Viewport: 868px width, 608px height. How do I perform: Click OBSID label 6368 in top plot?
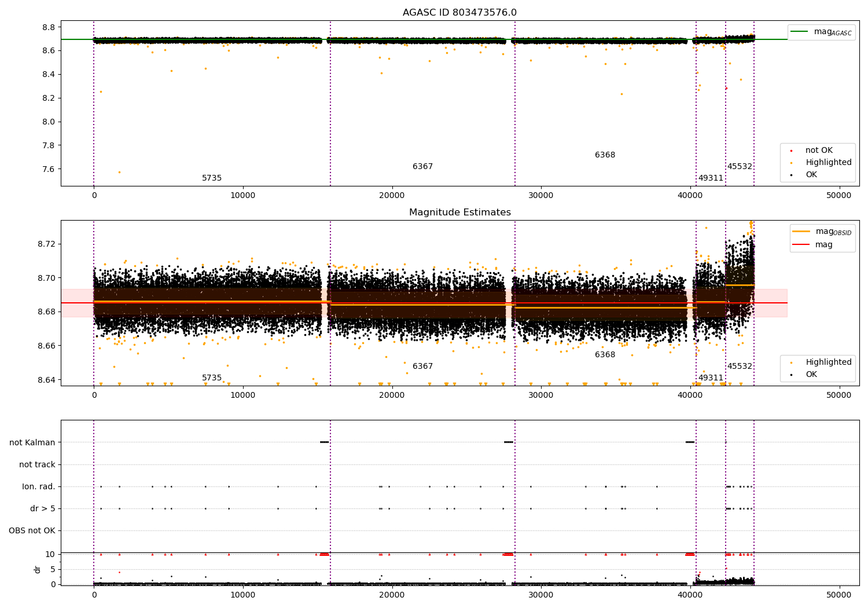point(605,155)
